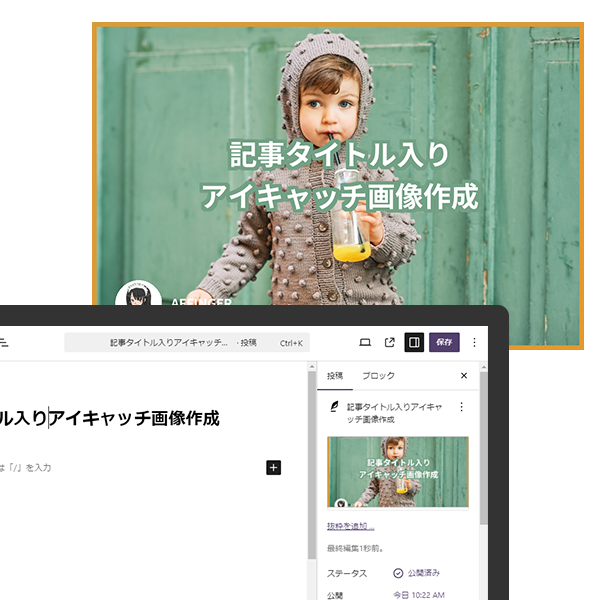Toggle the settings sidebar panel icon
The height and width of the screenshot is (600, 600).
[x=414, y=342]
